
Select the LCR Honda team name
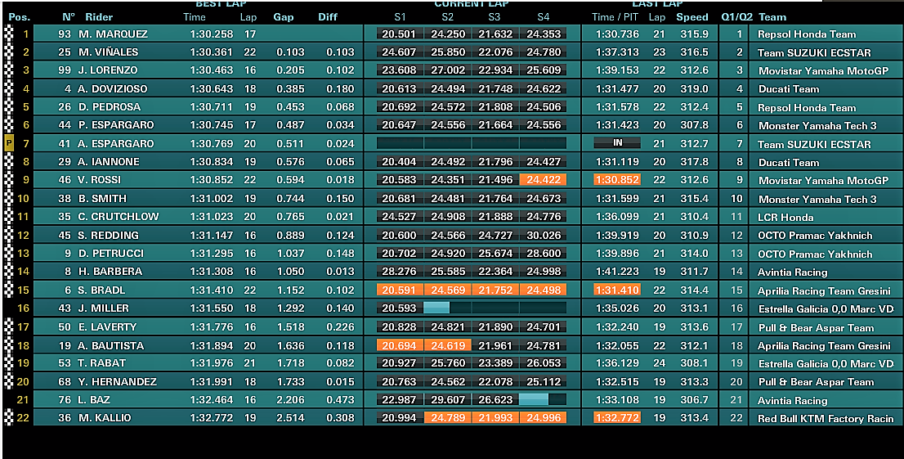[x=786, y=217]
